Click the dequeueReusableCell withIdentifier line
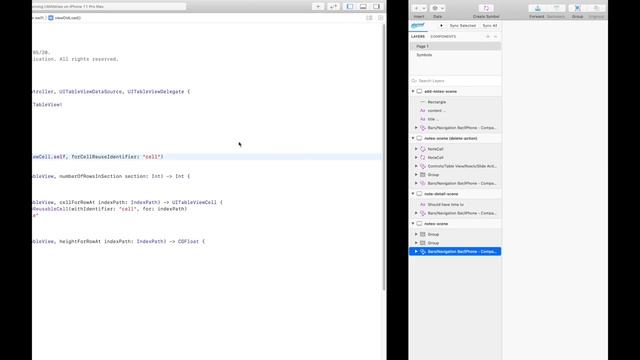This screenshot has width=640, height=360. point(109,209)
